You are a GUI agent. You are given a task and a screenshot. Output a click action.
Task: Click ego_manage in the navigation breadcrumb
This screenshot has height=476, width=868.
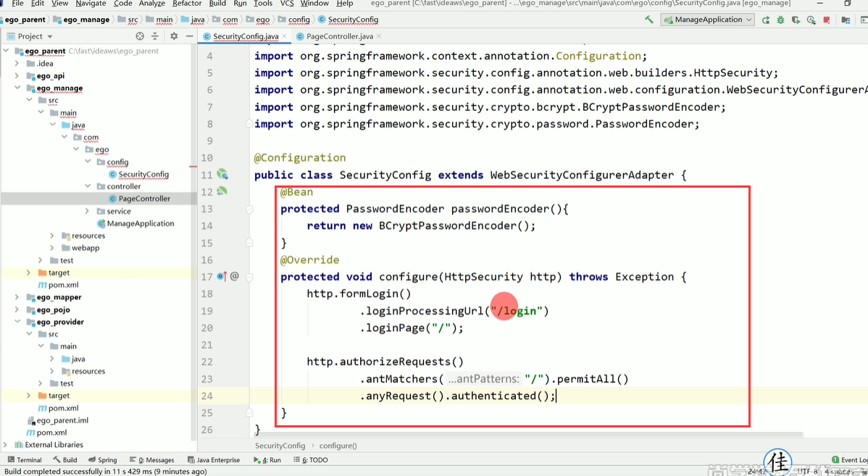pyautogui.click(x=81, y=20)
